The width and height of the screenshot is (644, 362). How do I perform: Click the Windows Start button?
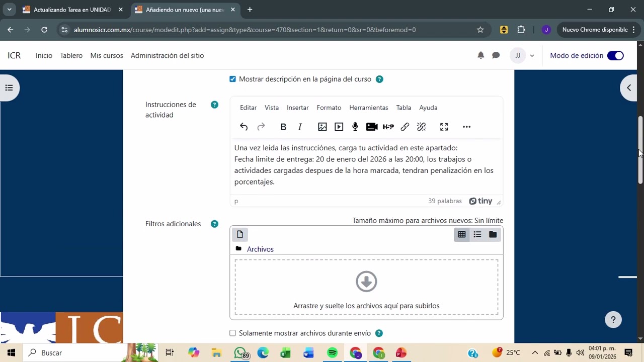[11, 353]
